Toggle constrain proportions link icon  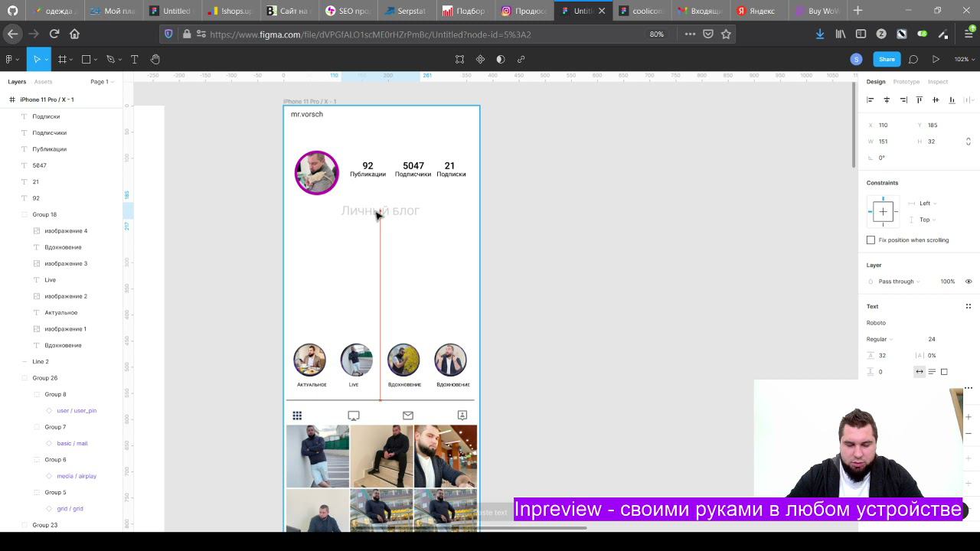[969, 142]
